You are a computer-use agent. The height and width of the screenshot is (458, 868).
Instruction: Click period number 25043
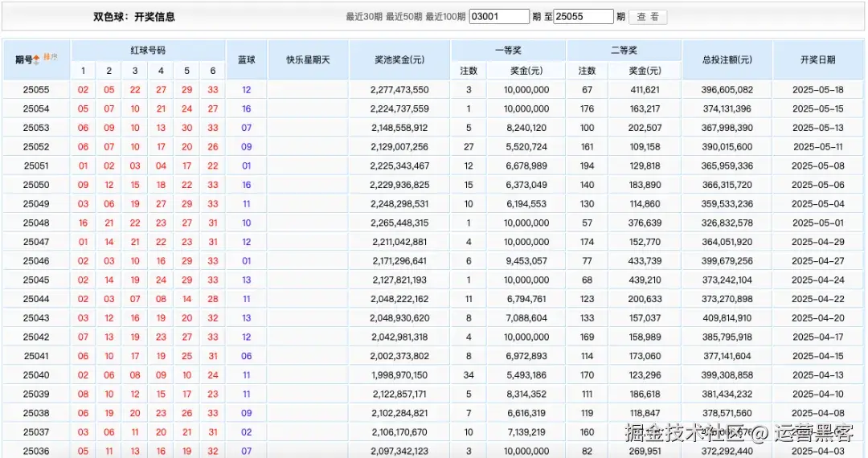point(36,318)
